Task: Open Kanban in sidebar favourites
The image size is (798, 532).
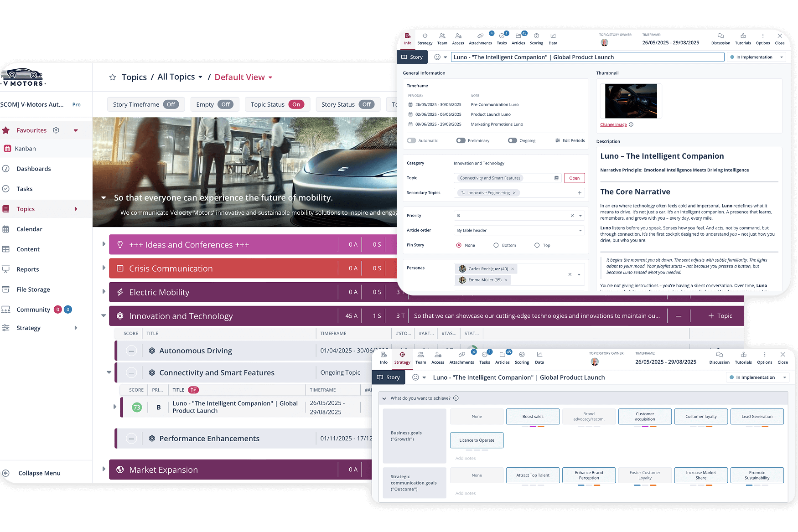Action: pos(25,149)
